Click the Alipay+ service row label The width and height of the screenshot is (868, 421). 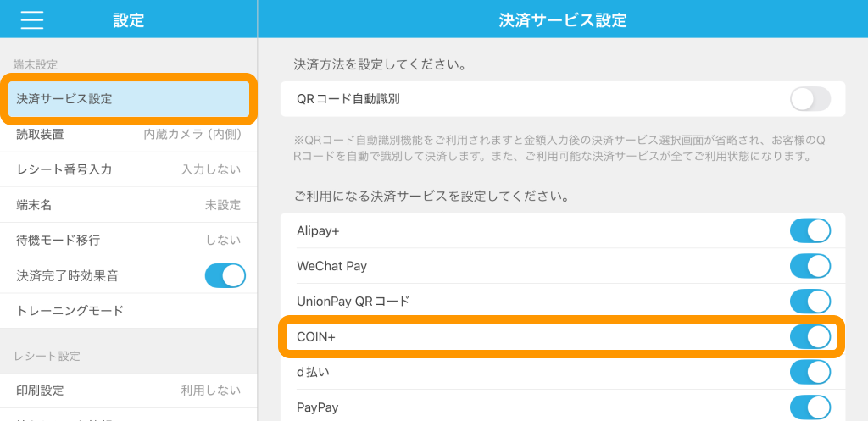point(318,230)
